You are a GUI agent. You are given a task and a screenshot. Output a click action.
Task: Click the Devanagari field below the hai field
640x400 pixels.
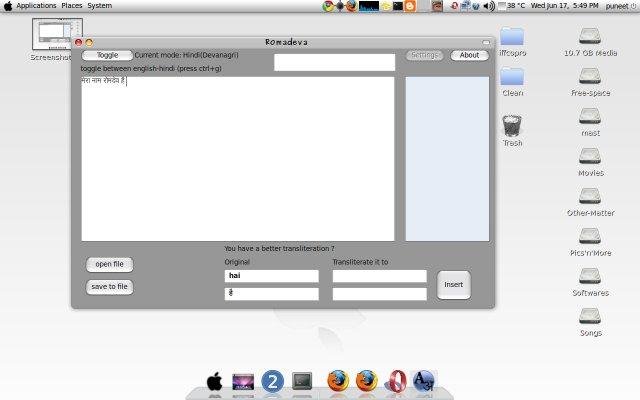point(271,294)
